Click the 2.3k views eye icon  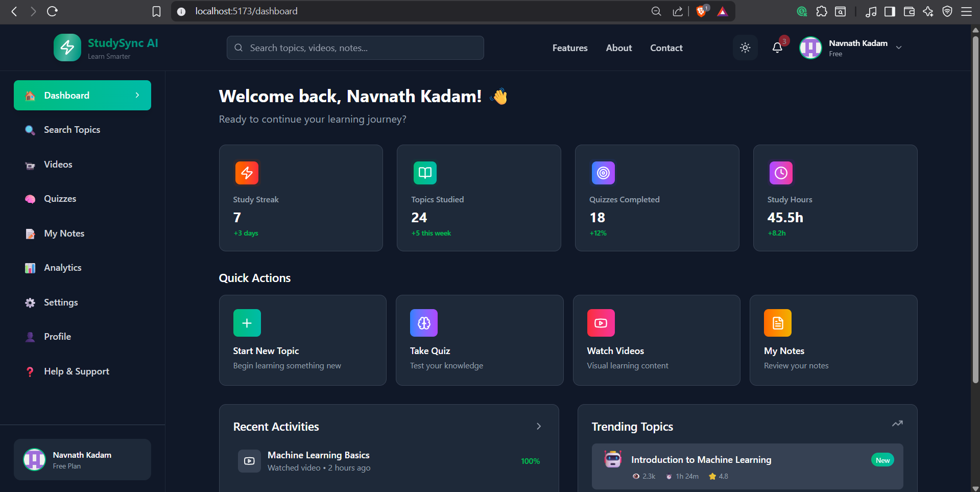coord(636,476)
